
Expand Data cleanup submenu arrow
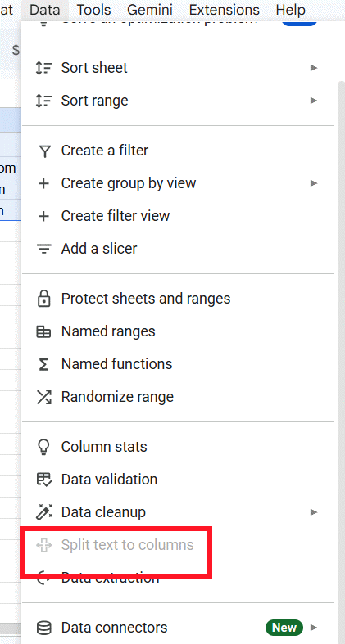tap(314, 512)
